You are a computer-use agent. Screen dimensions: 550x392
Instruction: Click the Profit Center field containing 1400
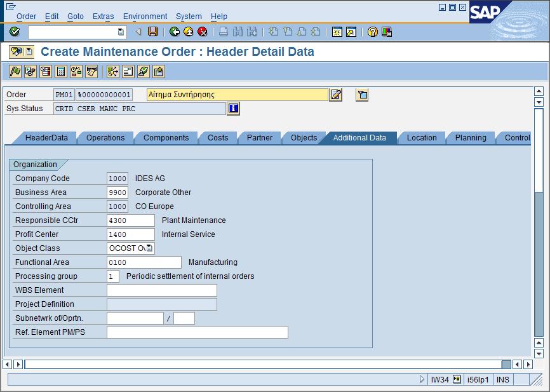[x=130, y=234]
